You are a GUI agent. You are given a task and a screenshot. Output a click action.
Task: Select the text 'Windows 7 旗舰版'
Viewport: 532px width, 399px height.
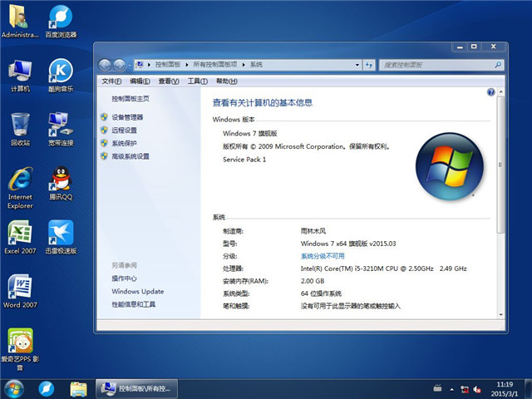click(250, 133)
